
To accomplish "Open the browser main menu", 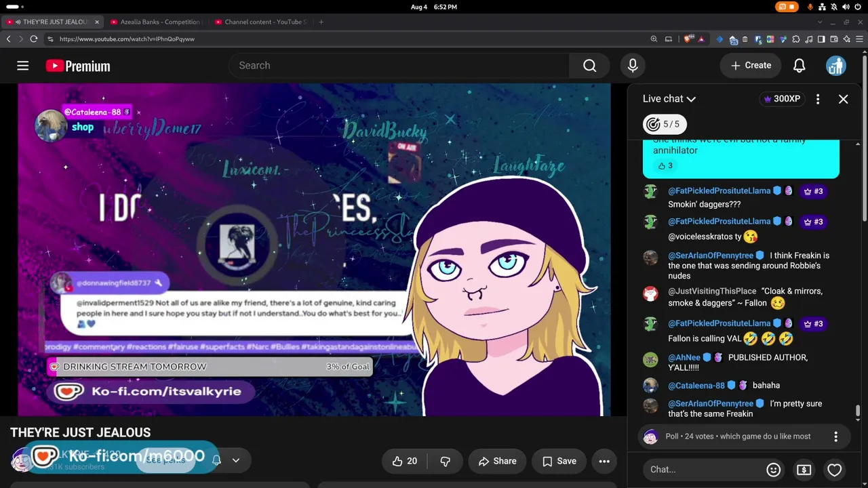I will (859, 39).
